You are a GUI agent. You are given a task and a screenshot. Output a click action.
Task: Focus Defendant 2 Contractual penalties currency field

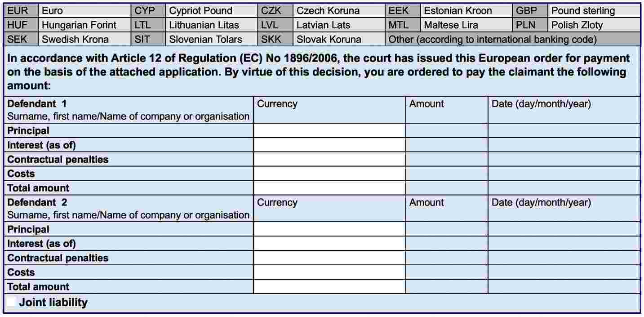(329, 258)
